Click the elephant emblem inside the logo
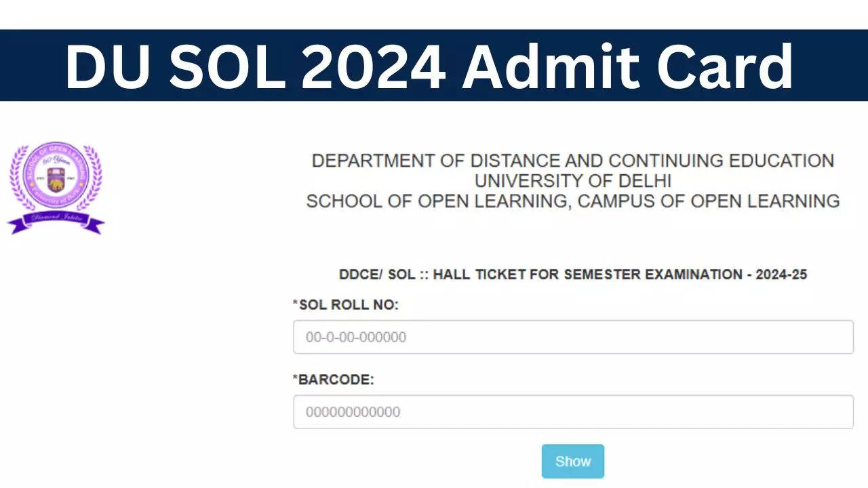Image resolution: width=868 pixels, height=488 pixels. click(x=56, y=182)
